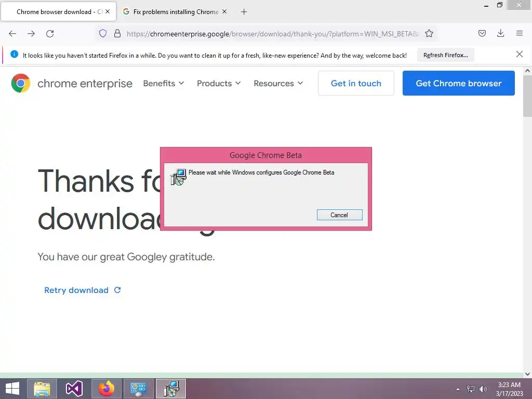This screenshot has height=399, width=532.
Task: Reload the current page
Action: pos(50,34)
